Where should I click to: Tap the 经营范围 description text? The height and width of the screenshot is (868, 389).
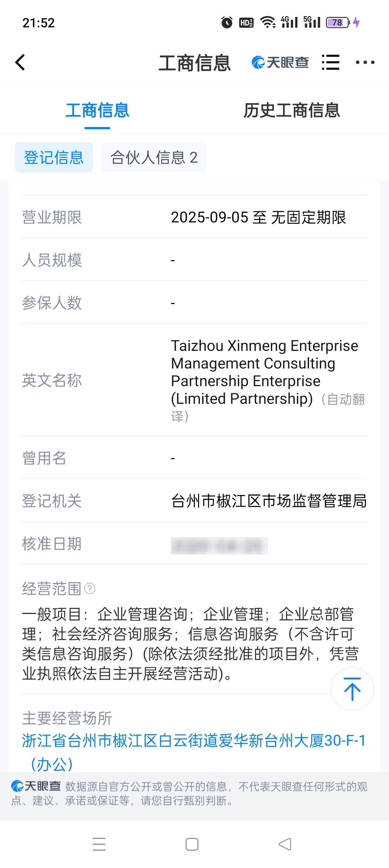pos(190,644)
